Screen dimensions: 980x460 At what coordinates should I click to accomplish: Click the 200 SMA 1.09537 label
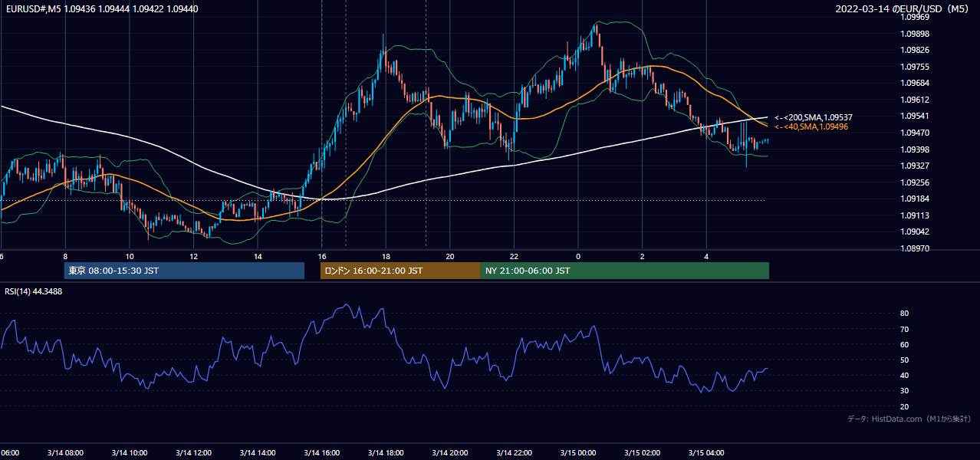point(813,117)
